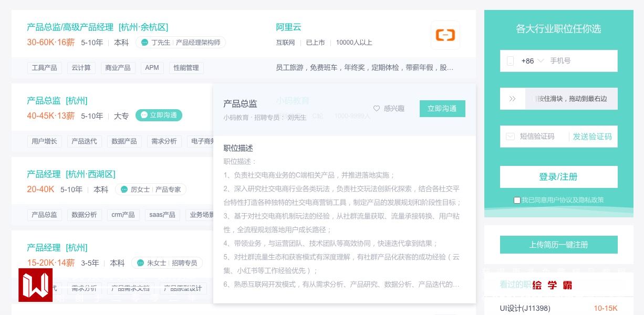This screenshot has height=315, width=644.
Task: Click the 产品总监 tag under 产品经理 [杭州·西湖区]
Action: (45, 215)
